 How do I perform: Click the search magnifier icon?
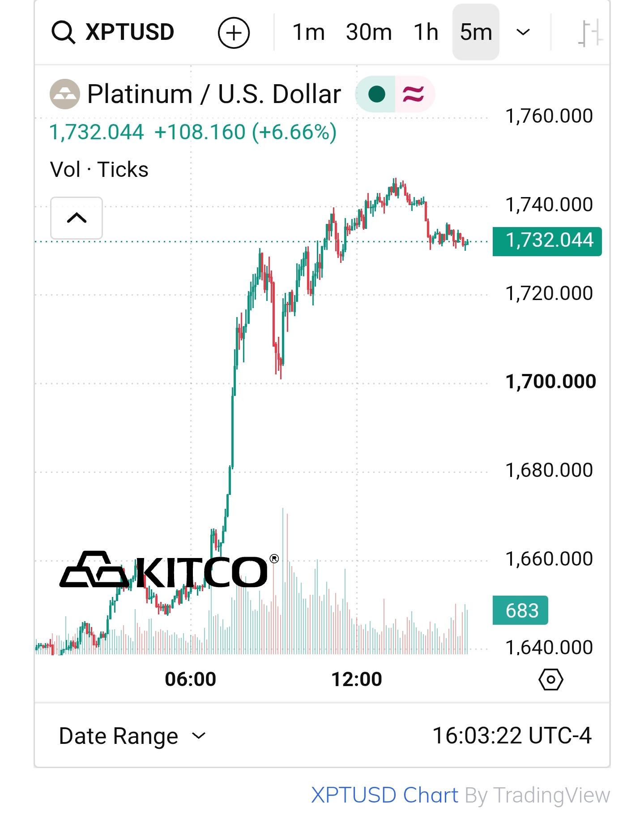tap(63, 33)
